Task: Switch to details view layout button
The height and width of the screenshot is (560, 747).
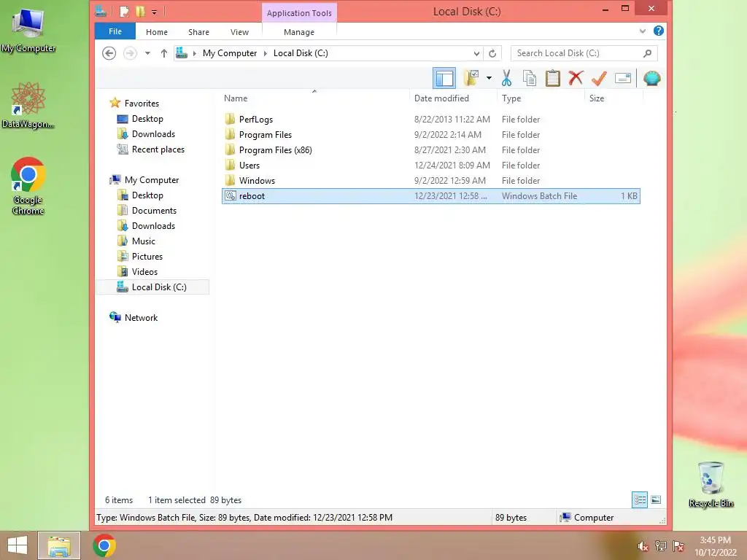Action: pyautogui.click(x=639, y=499)
